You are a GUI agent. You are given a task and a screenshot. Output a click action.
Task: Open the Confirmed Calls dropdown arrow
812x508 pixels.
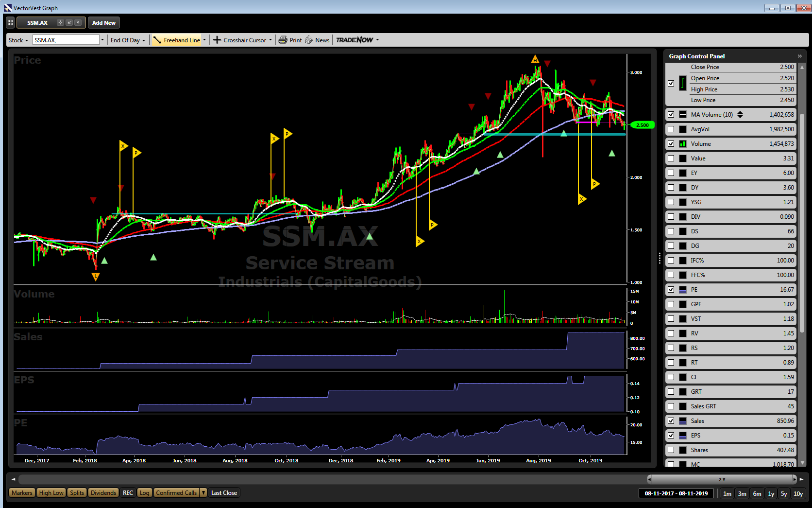(203, 493)
